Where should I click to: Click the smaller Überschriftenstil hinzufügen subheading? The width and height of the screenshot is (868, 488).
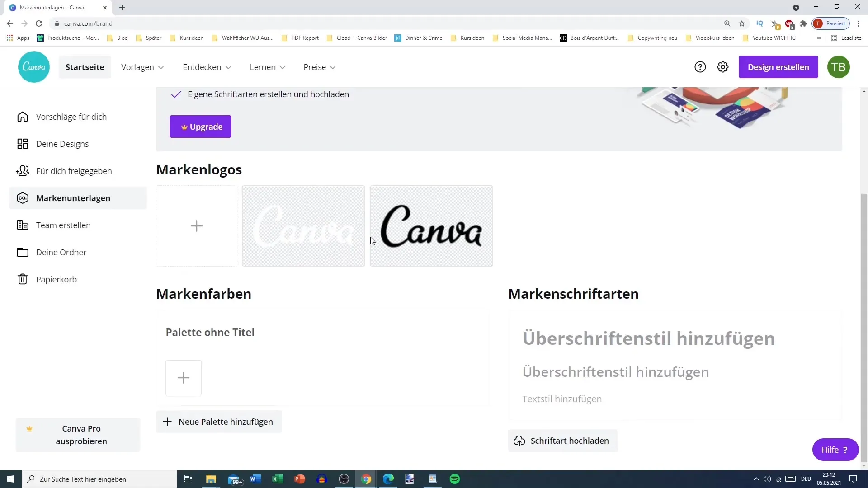click(x=616, y=372)
